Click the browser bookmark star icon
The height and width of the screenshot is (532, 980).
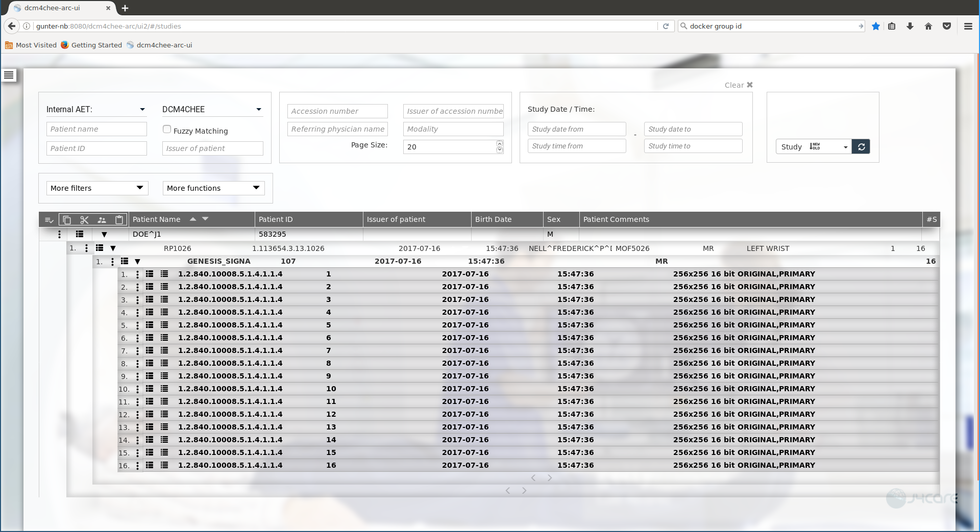(x=876, y=26)
